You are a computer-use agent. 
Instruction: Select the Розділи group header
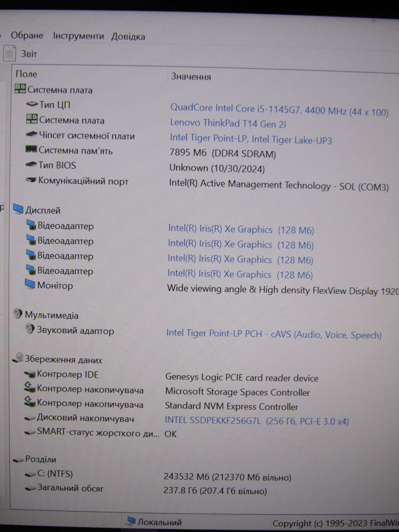click(x=41, y=459)
